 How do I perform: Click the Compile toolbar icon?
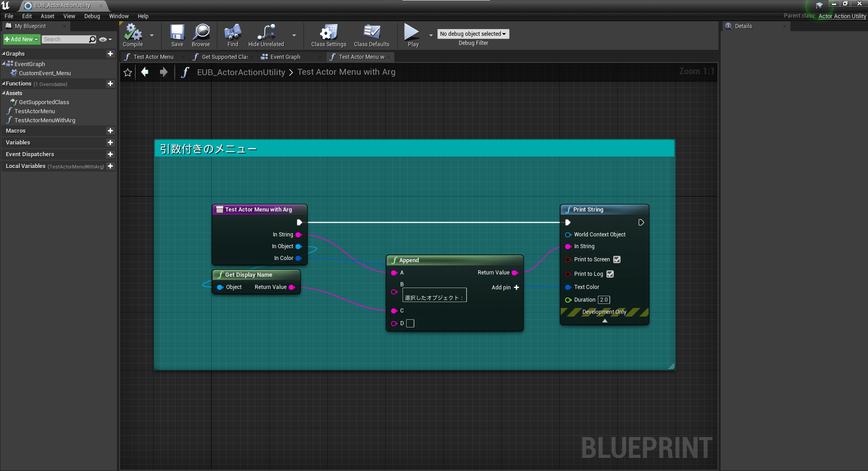pyautogui.click(x=133, y=35)
